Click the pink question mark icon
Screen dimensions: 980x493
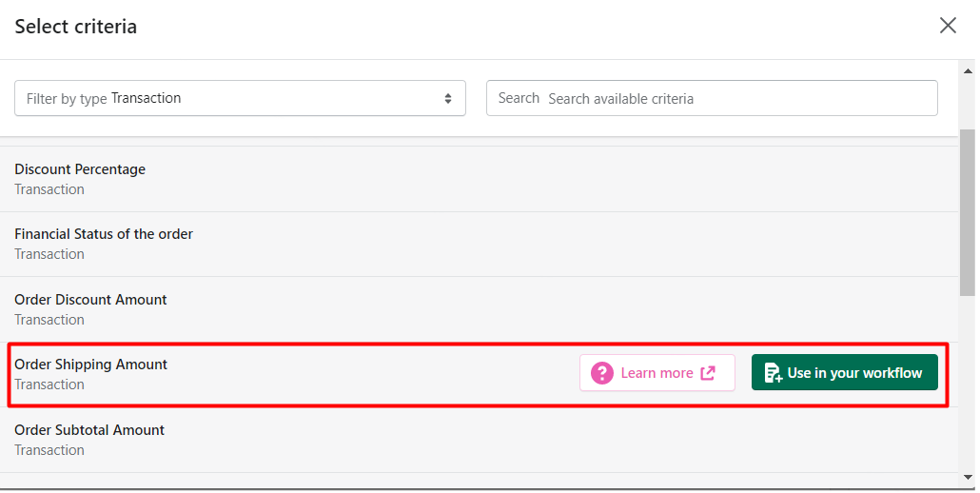point(602,373)
